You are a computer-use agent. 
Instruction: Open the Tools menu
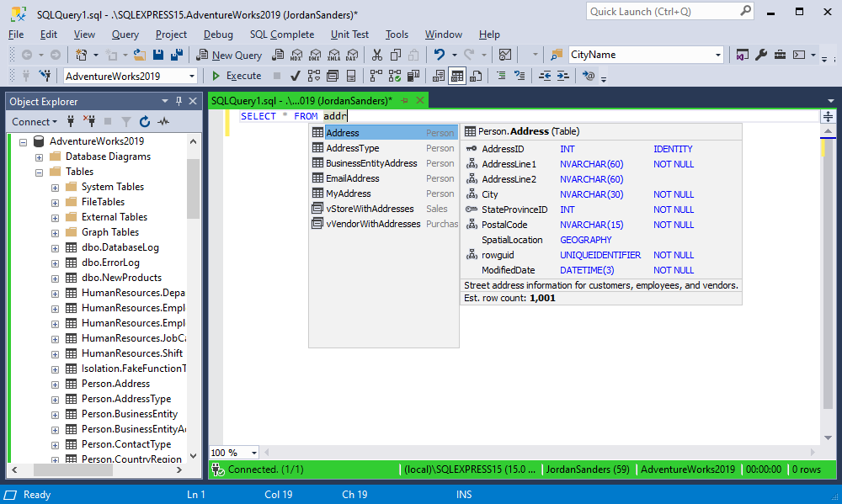(x=397, y=34)
